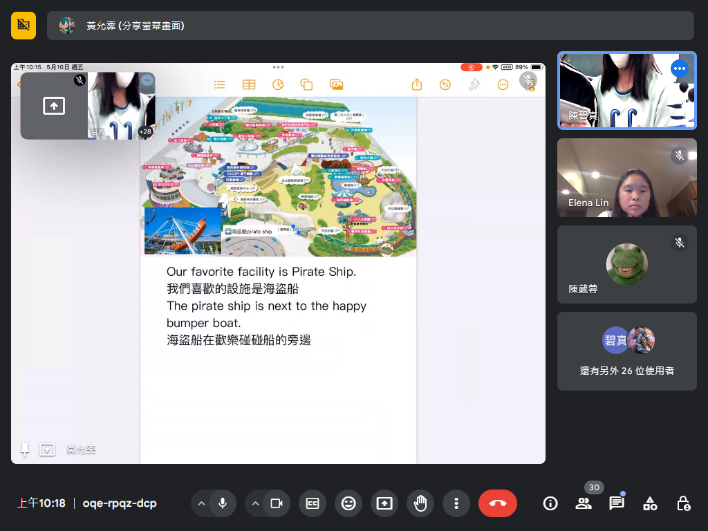Select Elena Lin's video tile
The image size is (708, 531).
click(x=626, y=178)
